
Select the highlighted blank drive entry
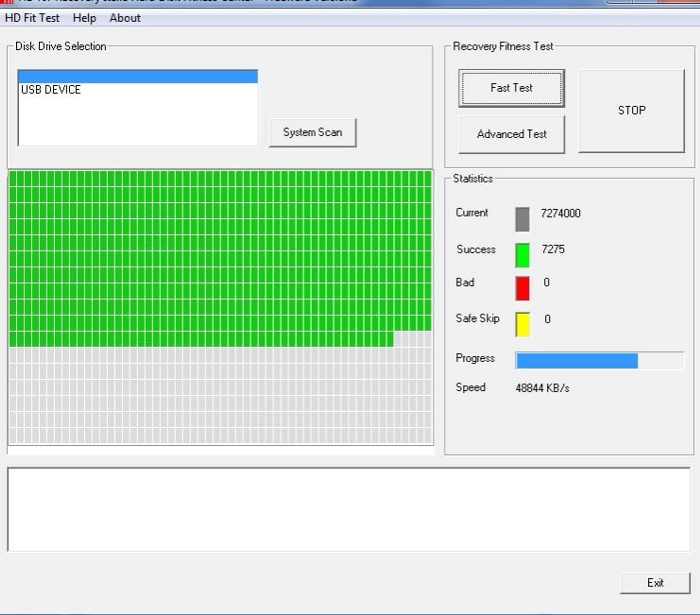138,77
